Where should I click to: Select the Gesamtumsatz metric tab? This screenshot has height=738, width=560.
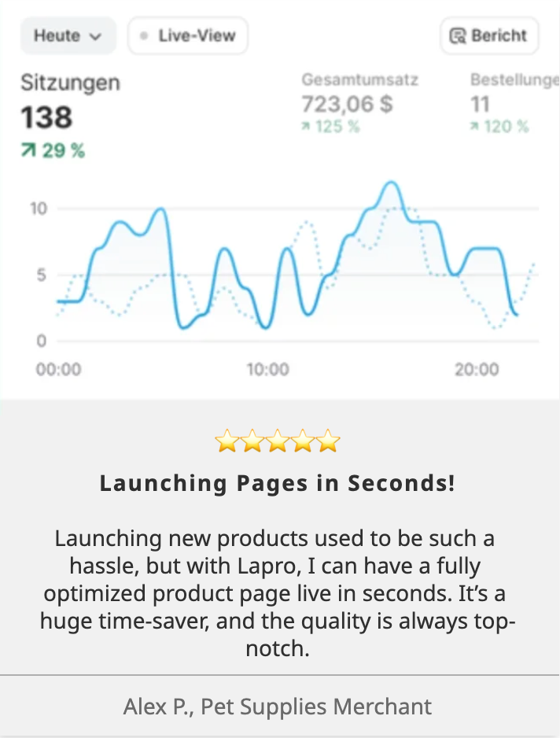(x=360, y=79)
